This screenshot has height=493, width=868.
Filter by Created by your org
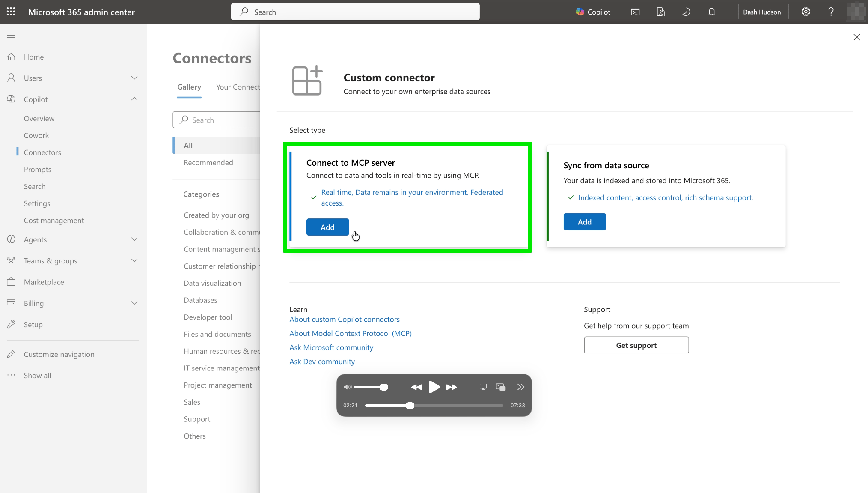(x=217, y=215)
